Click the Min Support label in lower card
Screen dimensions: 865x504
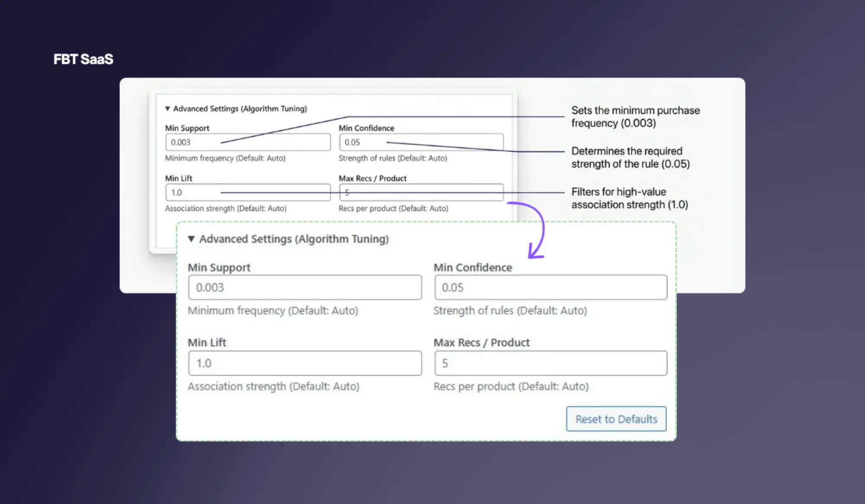[x=218, y=267]
